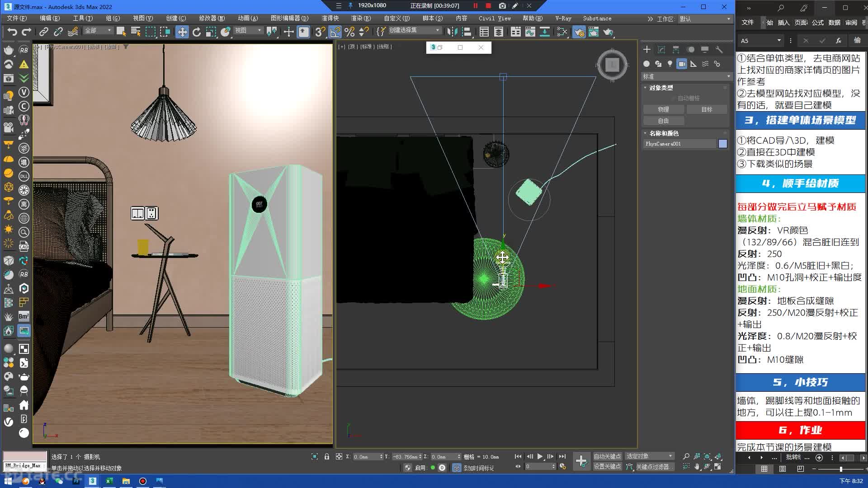Click the 设置关键点 button
The image size is (868, 488).
pyautogui.click(x=607, y=467)
